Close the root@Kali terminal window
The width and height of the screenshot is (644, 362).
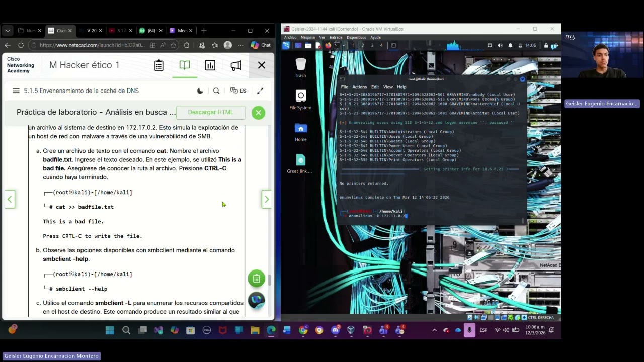(x=522, y=79)
